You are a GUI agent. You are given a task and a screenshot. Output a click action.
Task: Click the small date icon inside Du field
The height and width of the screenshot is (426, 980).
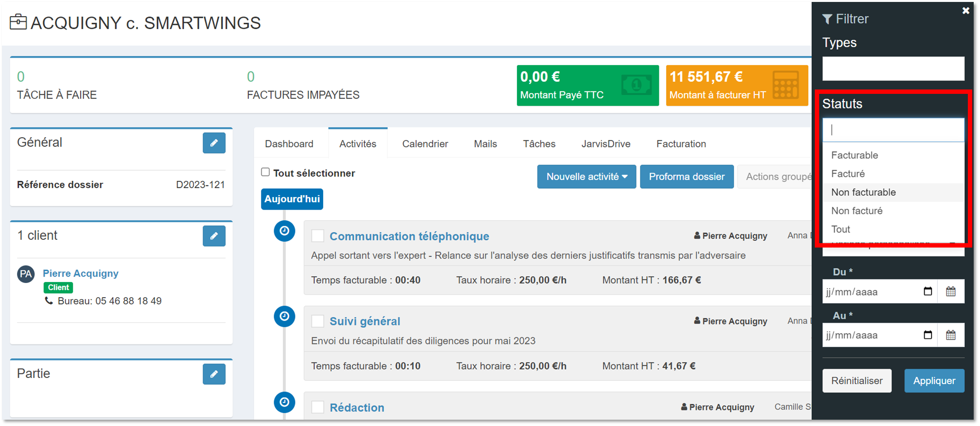click(928, 291)
